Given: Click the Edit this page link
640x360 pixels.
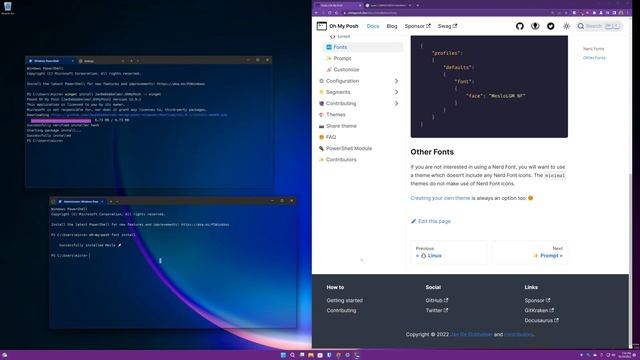Looking at the screenshot, I should [431, 221].
